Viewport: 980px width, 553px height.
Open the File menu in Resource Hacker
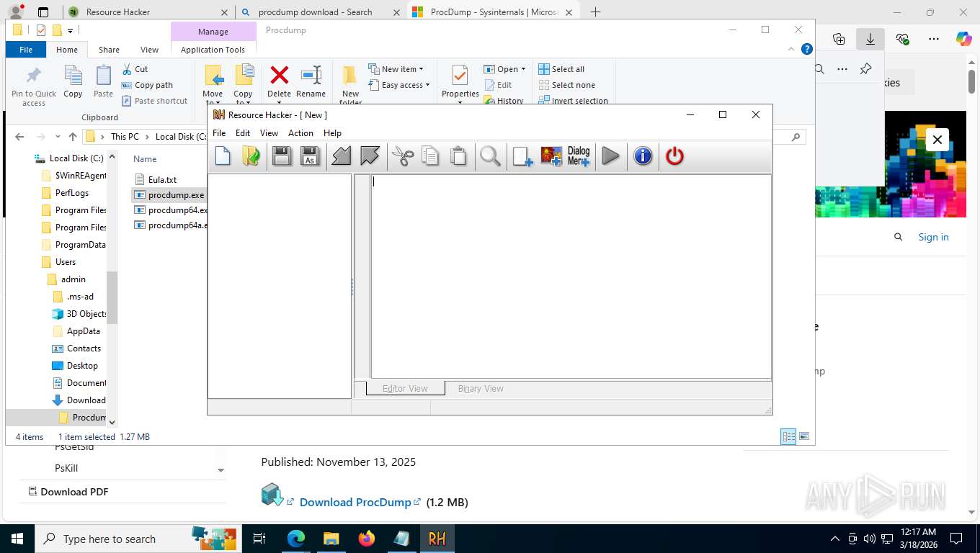tap(219, 133)
